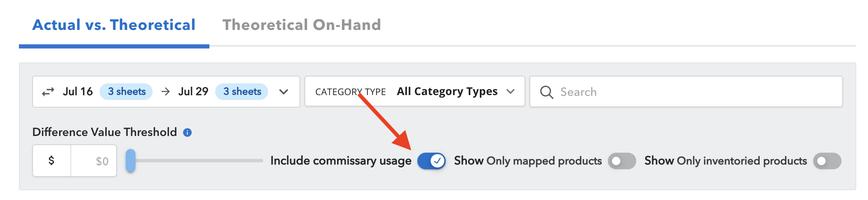Image resolution: width=868 pixels, height=200 pixels.
Task: Click the $0 threshold amount field
Action: 94,161
